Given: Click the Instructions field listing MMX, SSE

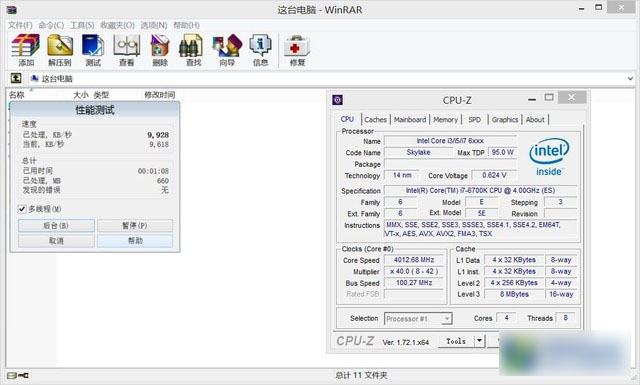Looking at the screenshot, I should pos(480,229).
